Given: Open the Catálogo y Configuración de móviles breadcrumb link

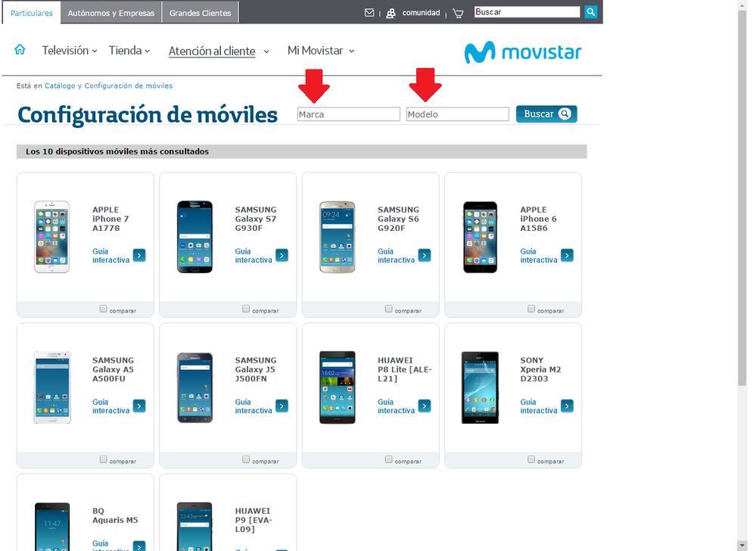Looking at the screenshot, I should 108,86.
